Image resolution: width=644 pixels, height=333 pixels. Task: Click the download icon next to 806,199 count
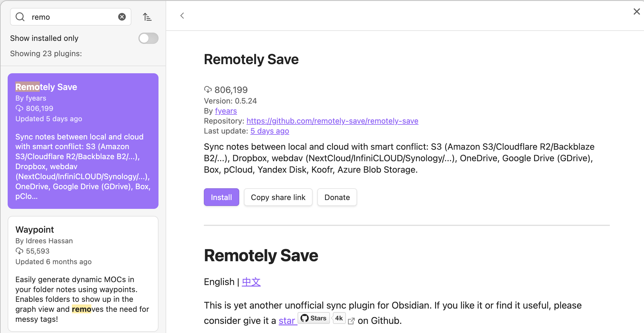pos(208,89)
